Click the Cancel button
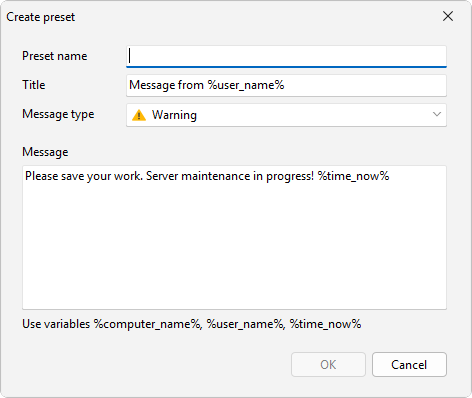 tap(409, 365)
